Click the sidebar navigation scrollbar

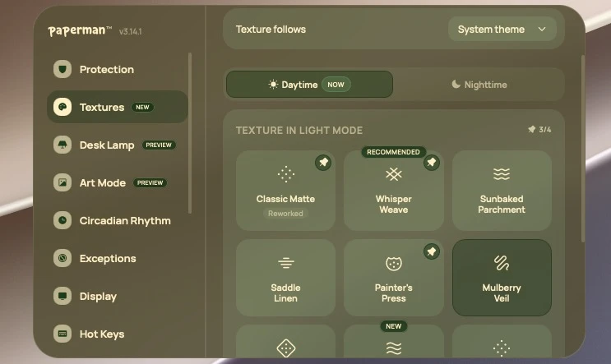[x=190, y=133]
